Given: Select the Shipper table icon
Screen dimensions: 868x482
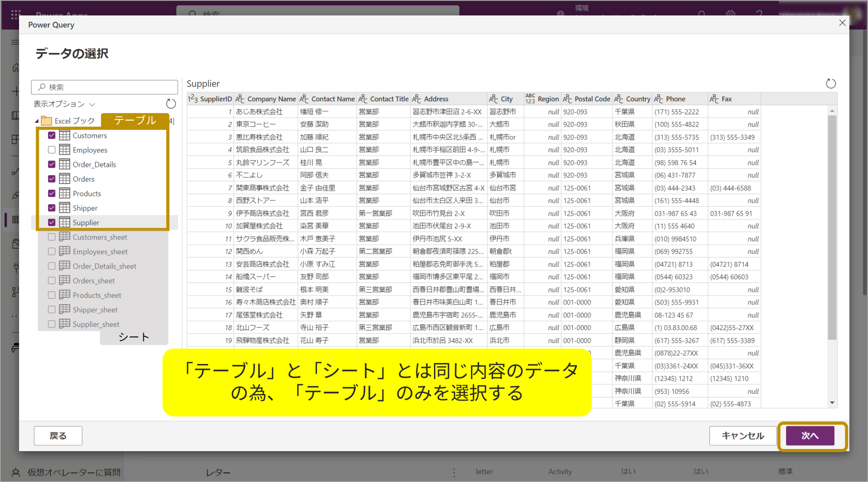Looking at the screenshot, I should tap(65, 208).
